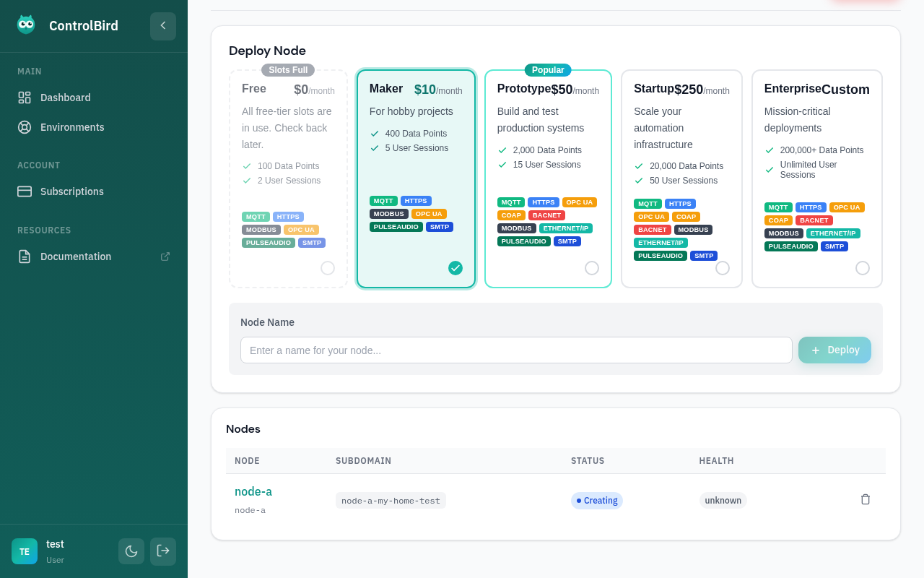Click the Enterprise Custom price label

pyautogui.click(x=845, y=90)
